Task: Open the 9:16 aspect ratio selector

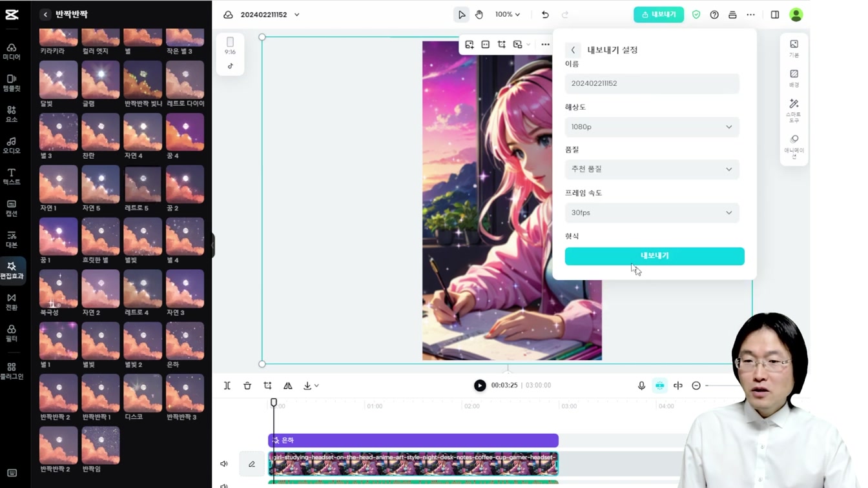Action: [x=230, y=46]
